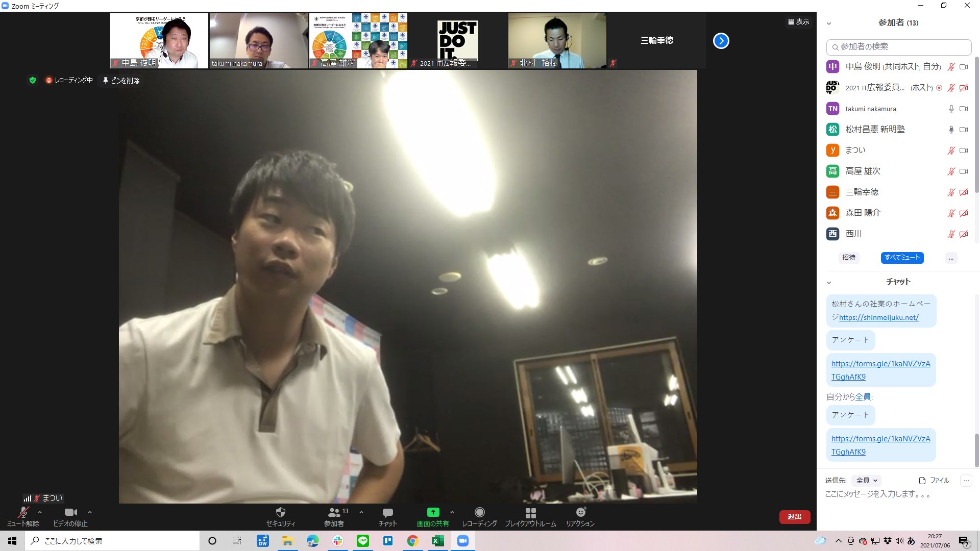Open LINE app from taskbar
This screenshot has height=551, width=980.
(x=363, y=541)
